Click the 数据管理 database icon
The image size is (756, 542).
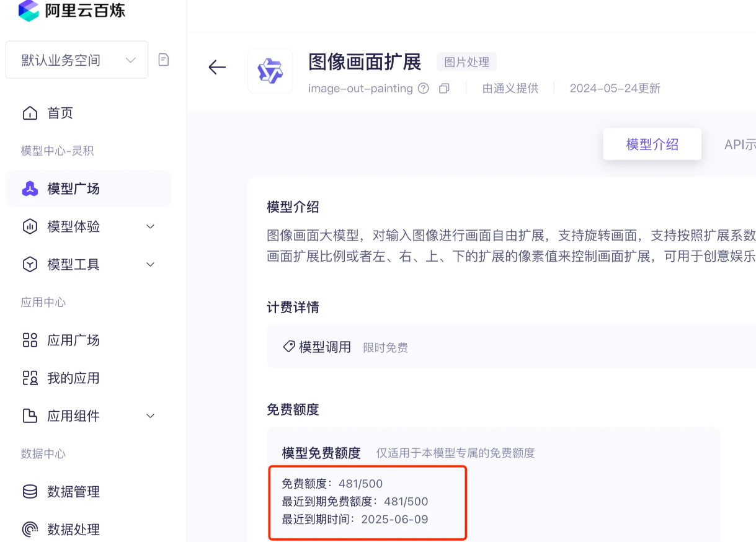(x=30, y=491)
